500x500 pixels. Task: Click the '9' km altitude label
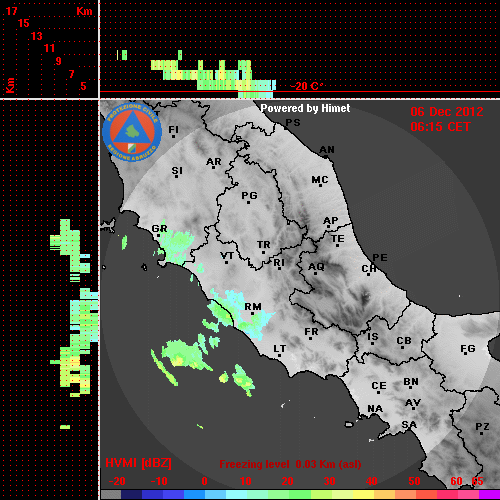[x=59, y=61]
